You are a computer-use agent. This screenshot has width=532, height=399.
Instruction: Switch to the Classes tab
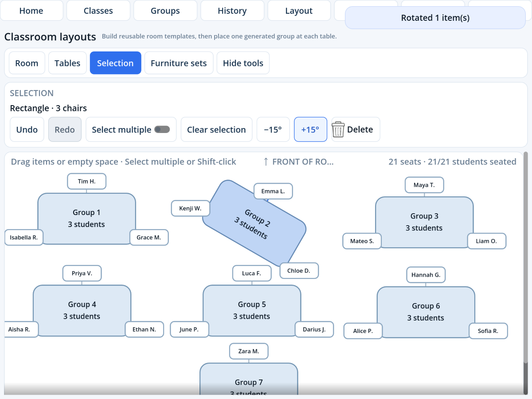point(98,11)
